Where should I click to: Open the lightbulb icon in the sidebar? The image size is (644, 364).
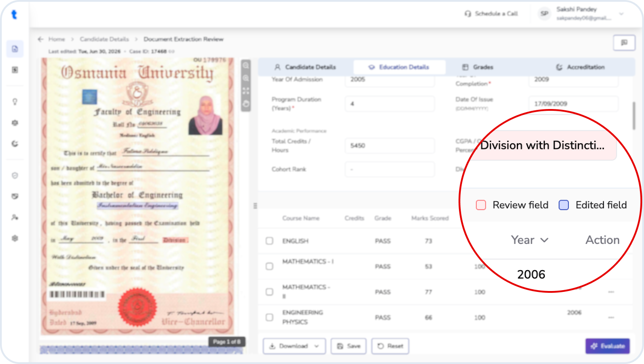coord(15,101)
